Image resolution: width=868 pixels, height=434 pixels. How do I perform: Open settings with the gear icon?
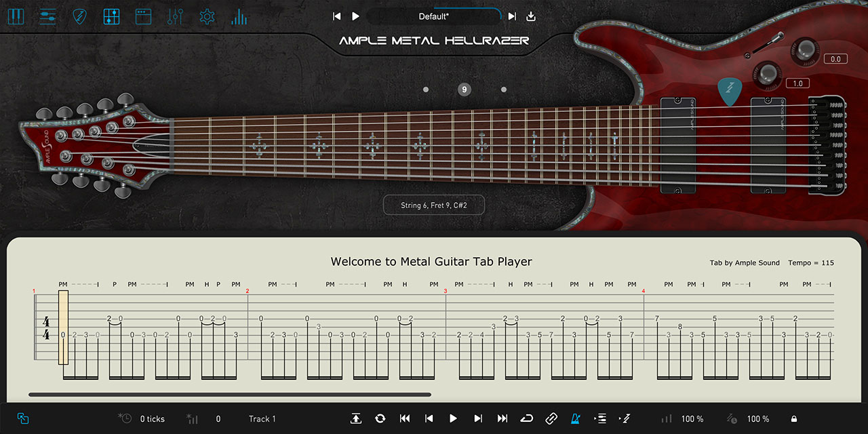click(207, 16)
